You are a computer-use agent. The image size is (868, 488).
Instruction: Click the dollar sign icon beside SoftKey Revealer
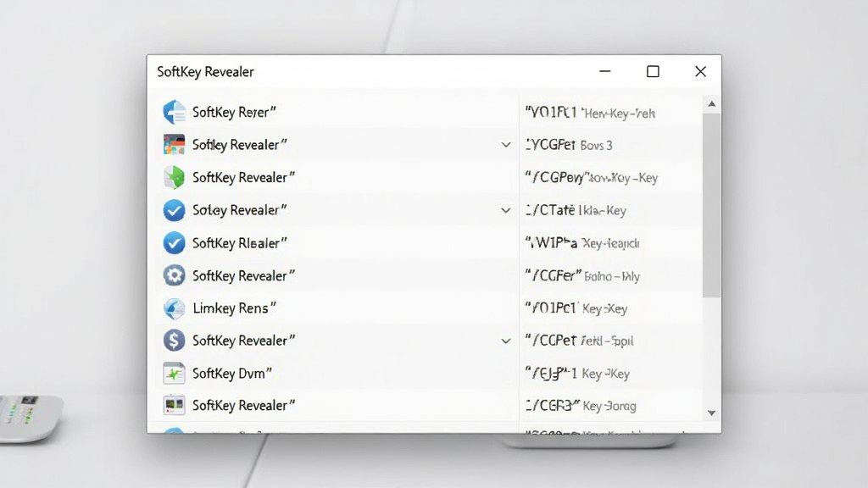(x=174, y=341)
